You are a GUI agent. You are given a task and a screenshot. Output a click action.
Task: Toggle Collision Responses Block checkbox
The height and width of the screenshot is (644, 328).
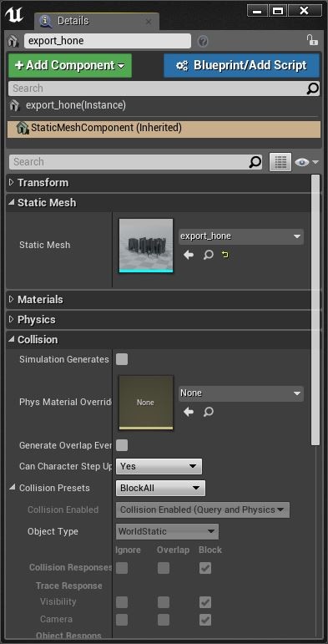205,569
